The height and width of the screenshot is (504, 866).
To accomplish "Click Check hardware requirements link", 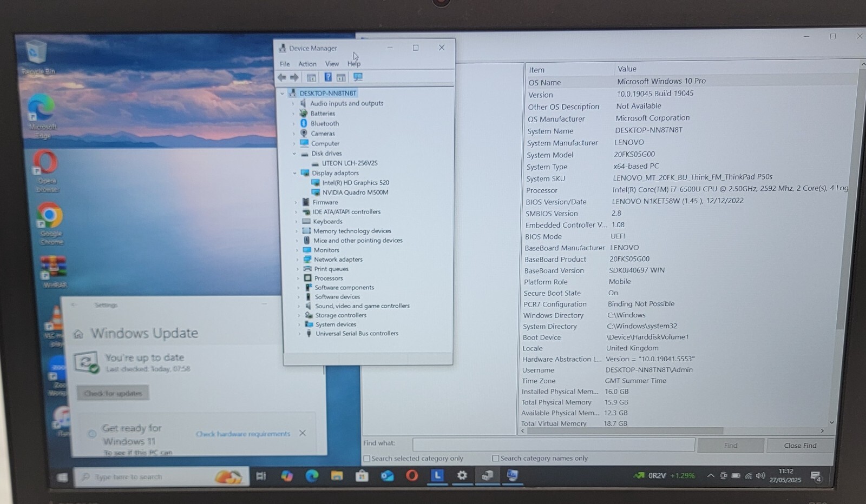I will coord(243,434).
